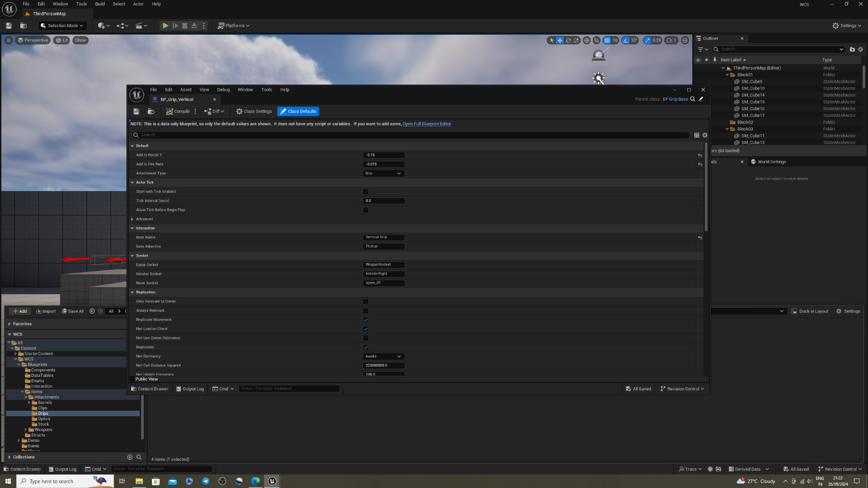The height and width of the screenshot is (488, 868).
Task: Click Import in the Content Browser
Action: (x=46, y=311)
